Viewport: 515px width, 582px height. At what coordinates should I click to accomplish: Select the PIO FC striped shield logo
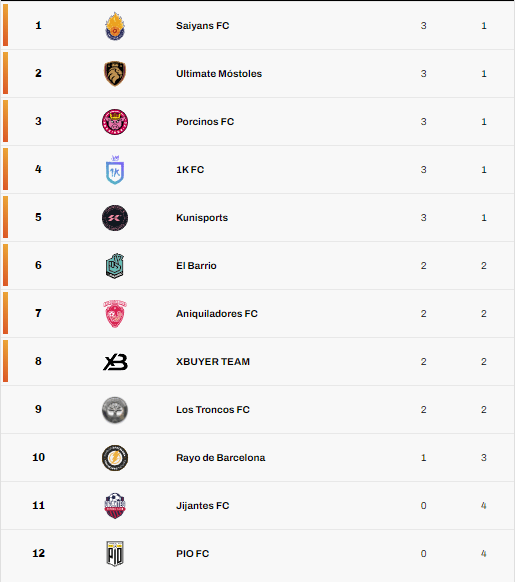coord(115,554)
